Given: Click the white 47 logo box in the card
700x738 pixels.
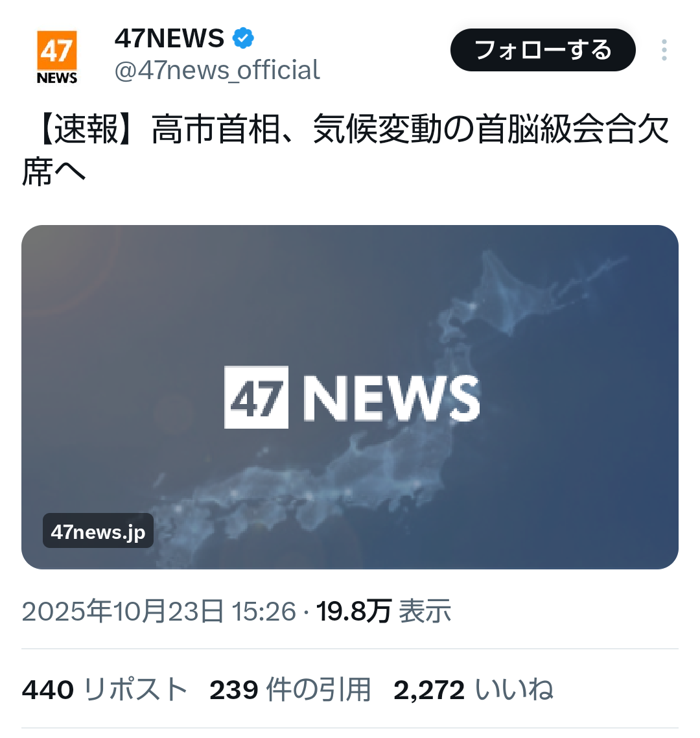Looking at the screenshot, I should (x=256, y=398).
